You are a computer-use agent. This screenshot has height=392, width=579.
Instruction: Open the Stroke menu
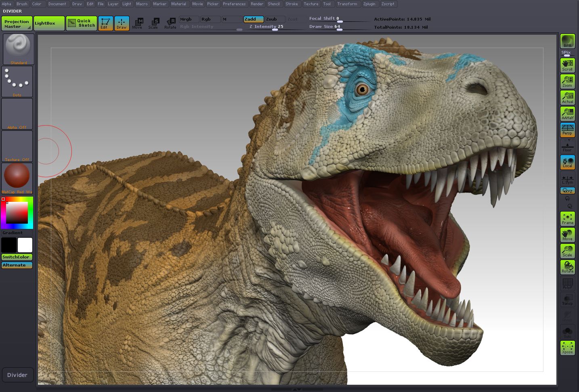292,4
